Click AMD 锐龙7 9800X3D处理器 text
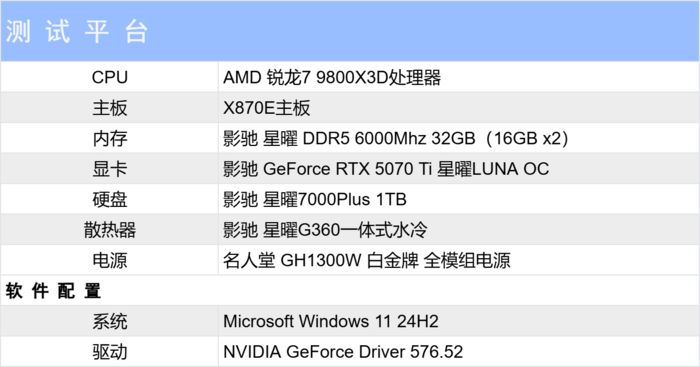This screenshot has height=367, width=700. [x=332, y=77]
